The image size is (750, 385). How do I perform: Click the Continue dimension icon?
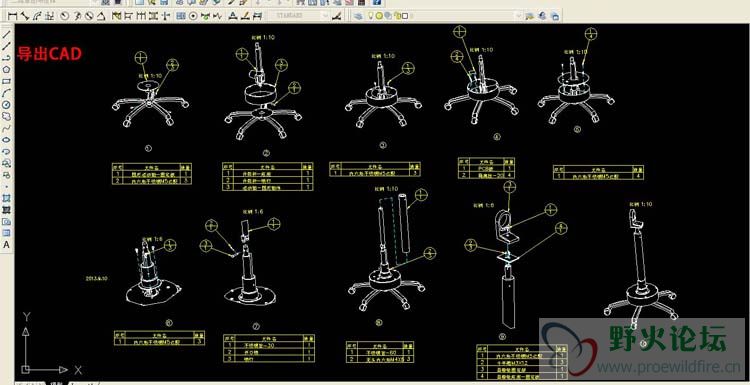coord(141,16)
